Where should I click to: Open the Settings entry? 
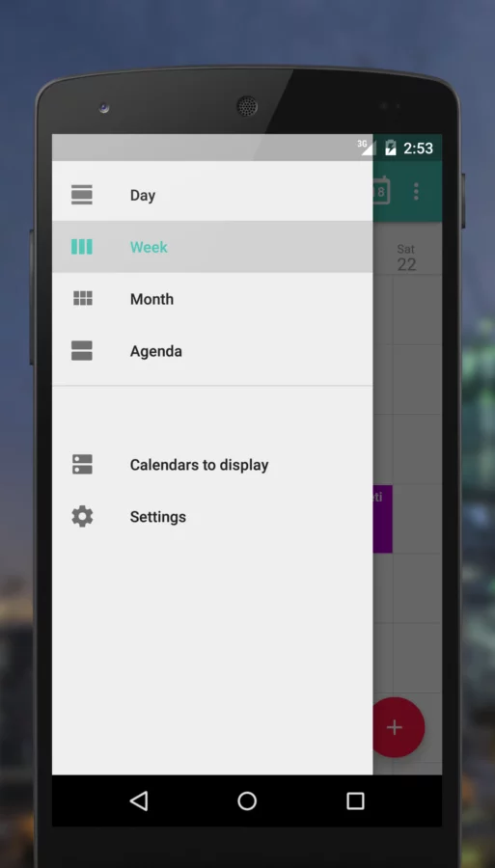(212, 517)
